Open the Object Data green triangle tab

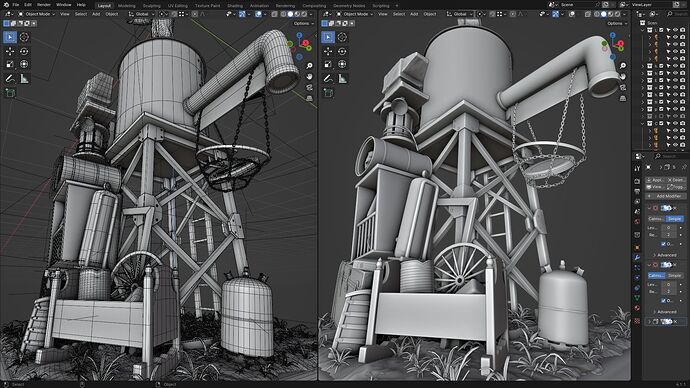tap(637, 298)
